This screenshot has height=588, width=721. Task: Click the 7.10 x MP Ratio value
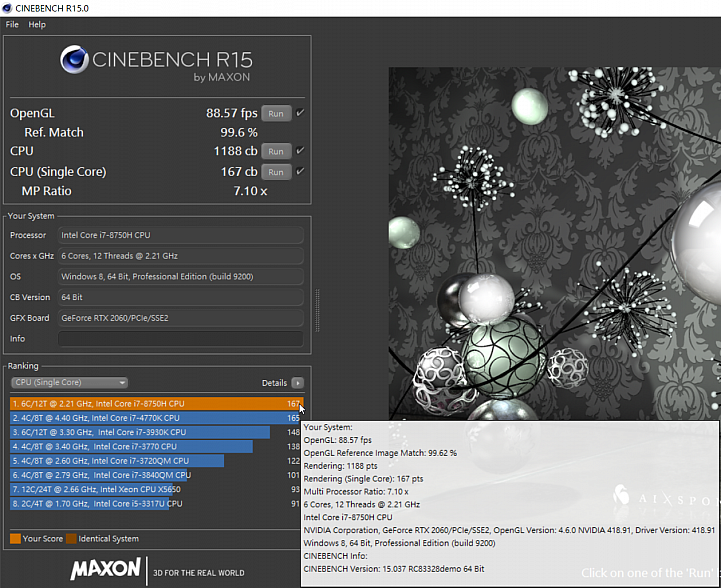coord(250,191)
